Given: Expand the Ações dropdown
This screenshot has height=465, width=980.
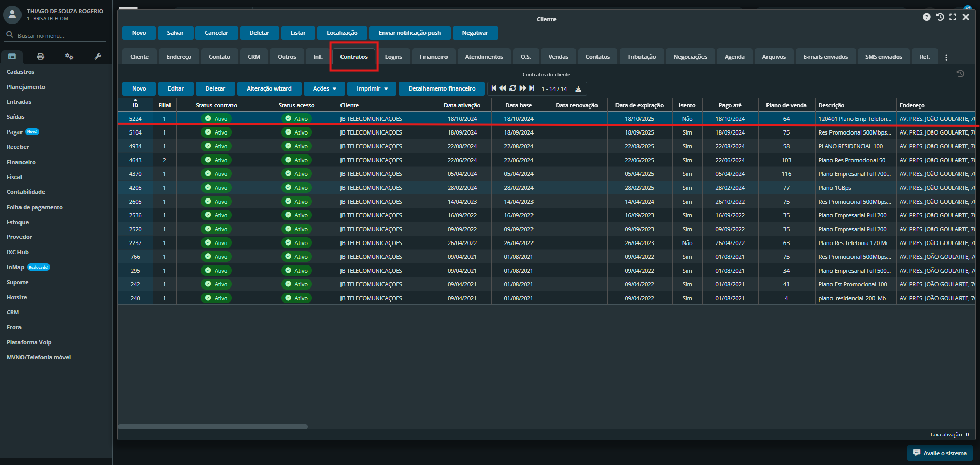Looking at the screenshot, I should pyautogui.click(x=325, y=89).
